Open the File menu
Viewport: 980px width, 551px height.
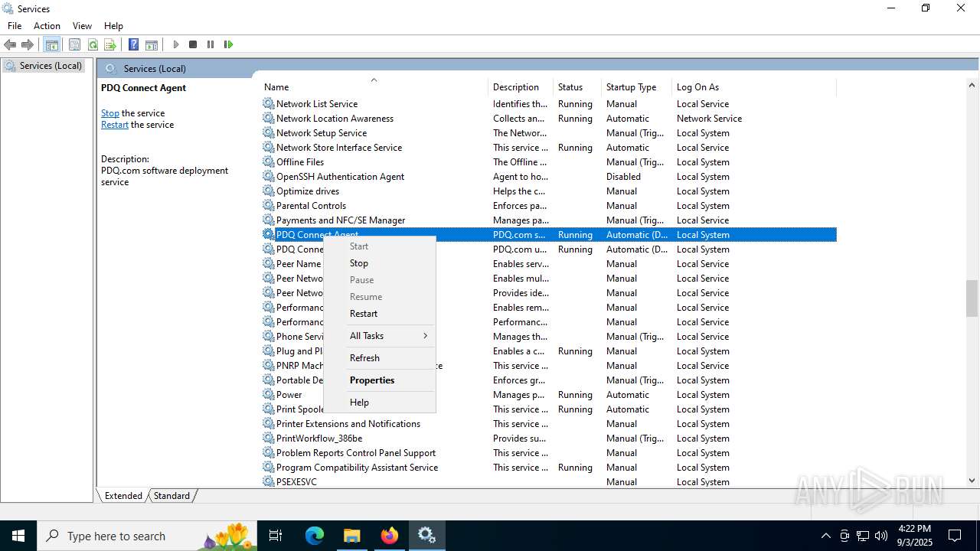click(15, 25)
